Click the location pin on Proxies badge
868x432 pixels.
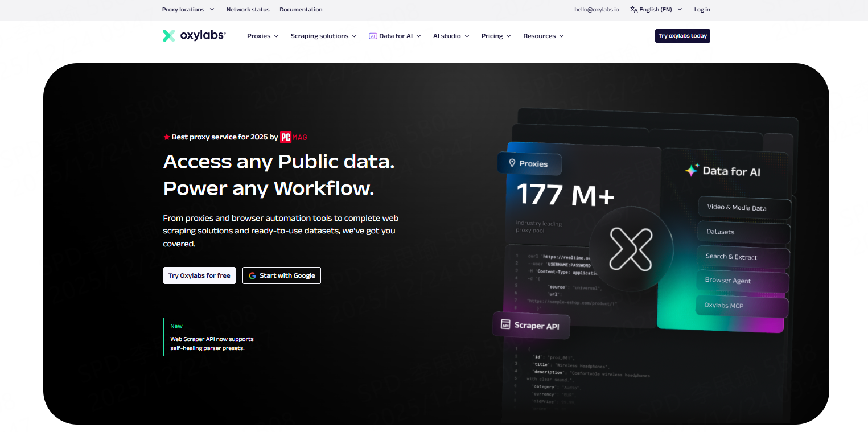pos(512,163)
